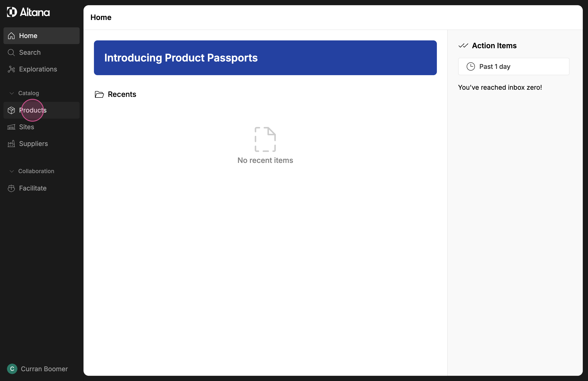
Task: Click the Facilitate icon in sidebar
Action: [x=11, y=188]
